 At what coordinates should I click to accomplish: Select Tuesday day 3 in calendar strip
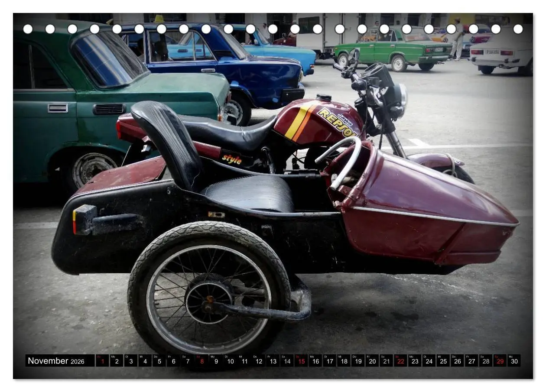[130, 360]
